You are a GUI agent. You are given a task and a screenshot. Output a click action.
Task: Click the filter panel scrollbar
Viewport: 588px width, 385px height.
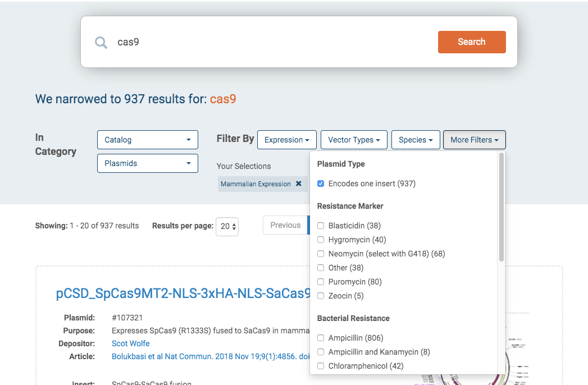click(502, 207)
